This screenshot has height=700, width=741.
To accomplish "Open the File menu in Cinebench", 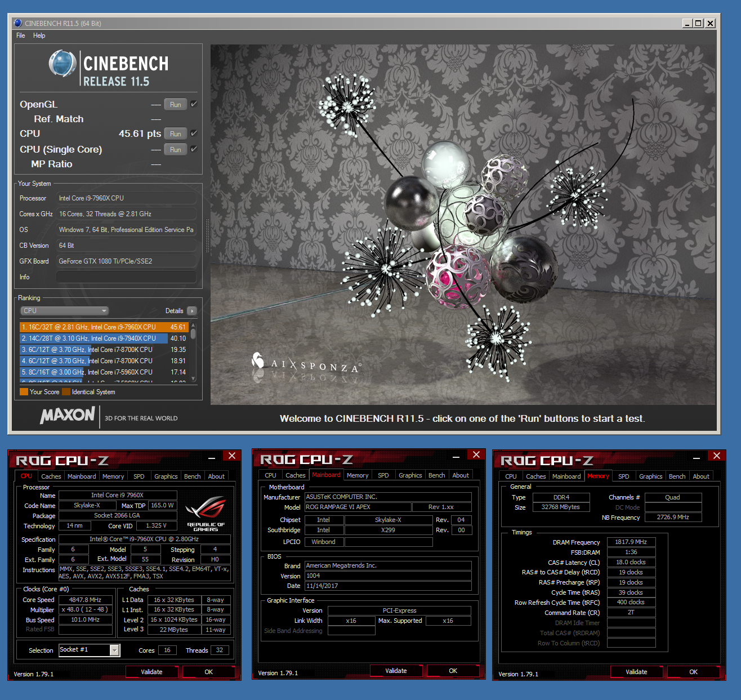I will (21, 35).
